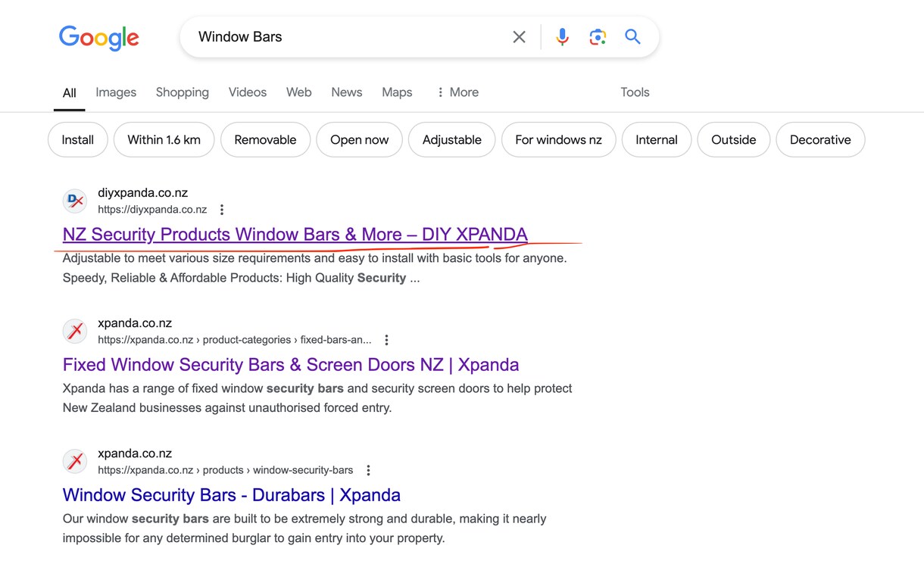Click the diyxpanda.co.nz favicon
The height and width of the screenshot is (564, 924).
pyautogui.click(x=75, y=201)
